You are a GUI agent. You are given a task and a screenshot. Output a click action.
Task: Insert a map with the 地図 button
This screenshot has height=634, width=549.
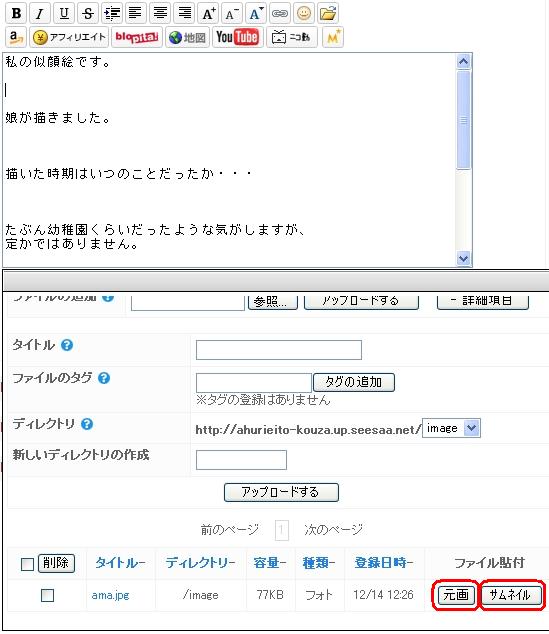coord(187,37)
